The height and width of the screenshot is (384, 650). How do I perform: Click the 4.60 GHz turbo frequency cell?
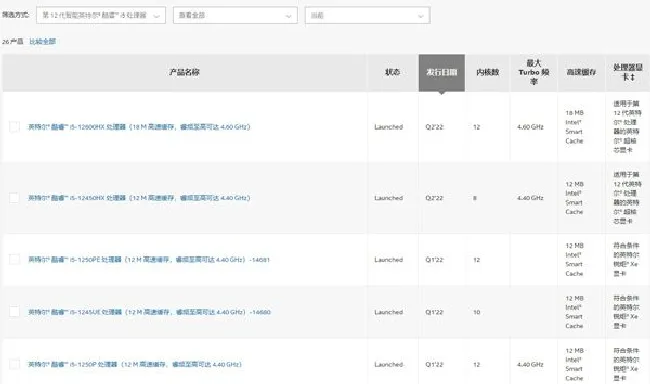[530, 127]
